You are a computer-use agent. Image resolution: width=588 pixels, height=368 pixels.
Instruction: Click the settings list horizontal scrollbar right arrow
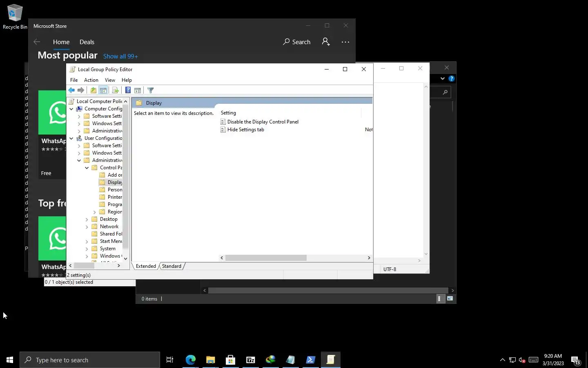pos(369,258)
